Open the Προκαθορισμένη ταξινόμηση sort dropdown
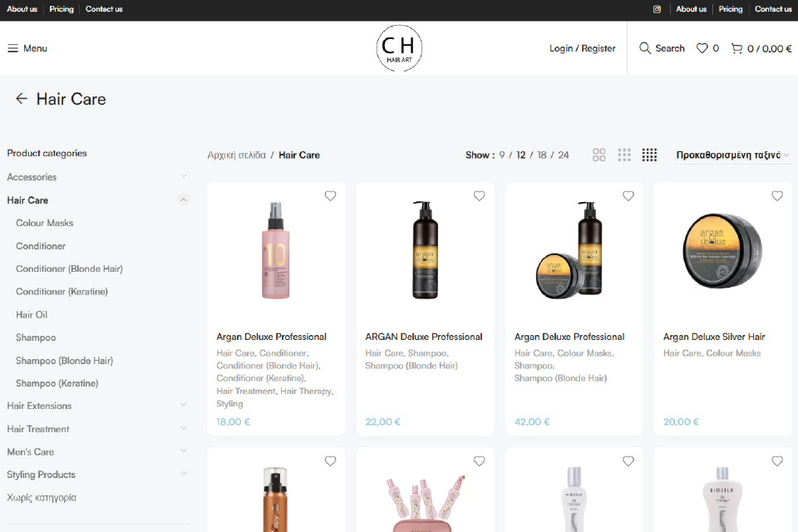Viewport: 798px width, 532px height. click(733, 155)
